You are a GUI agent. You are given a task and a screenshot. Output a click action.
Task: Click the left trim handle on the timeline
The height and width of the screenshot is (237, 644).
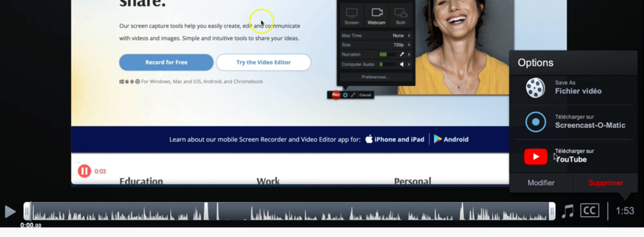[27, 211]
